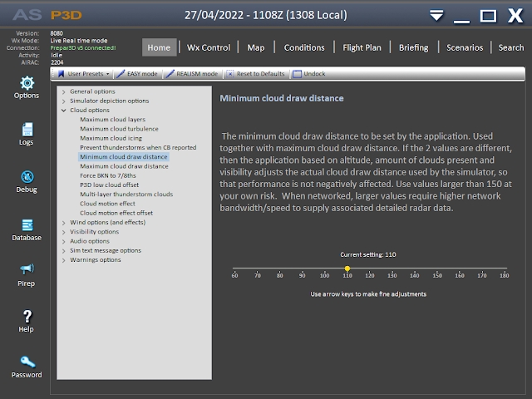This screenshot has height=399, width=532.
Task: Click the cloud draw distance slider handle
Action: (347, 268)
